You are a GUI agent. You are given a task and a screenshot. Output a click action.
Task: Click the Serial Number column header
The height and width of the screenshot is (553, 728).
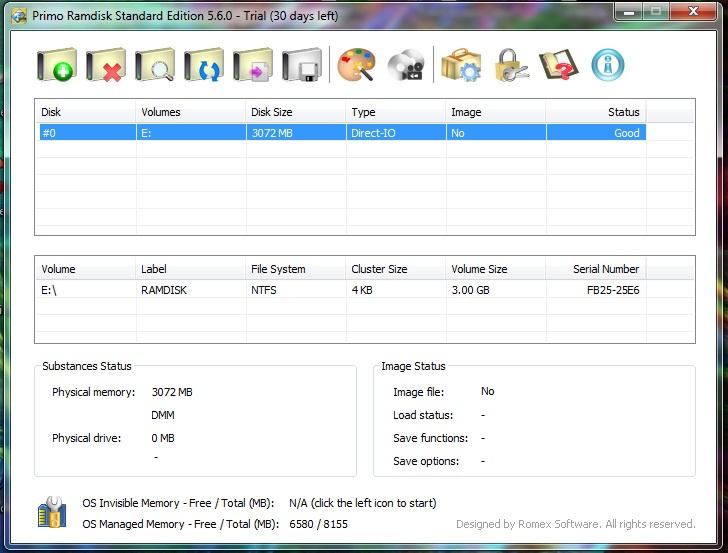click(596, 269)
